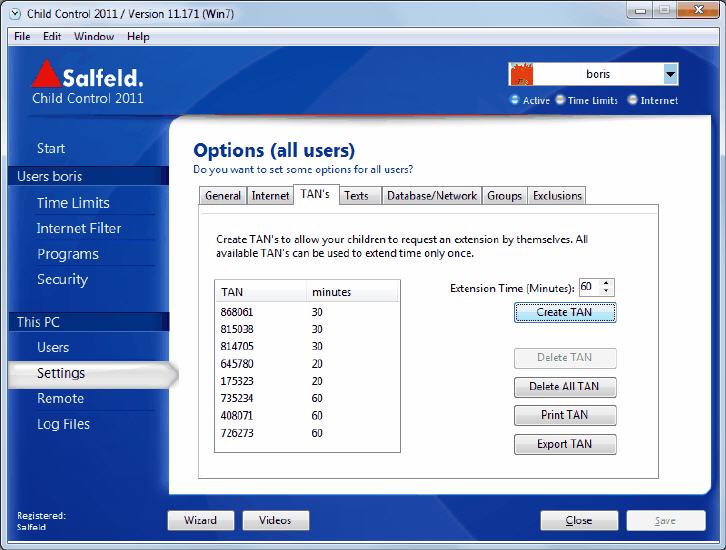Screen dimensions: 726x550
Task: Click the Active status indicator
Action: [530, 100]
